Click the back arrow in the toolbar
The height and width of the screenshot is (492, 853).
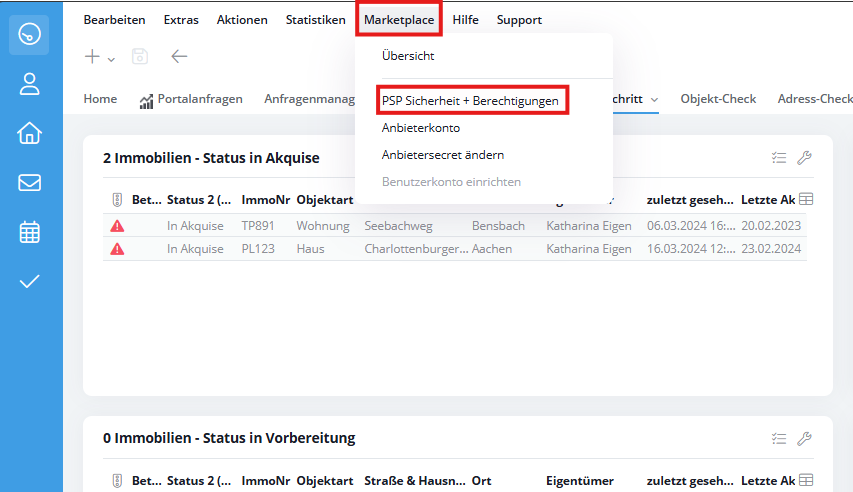coord(179,57)
